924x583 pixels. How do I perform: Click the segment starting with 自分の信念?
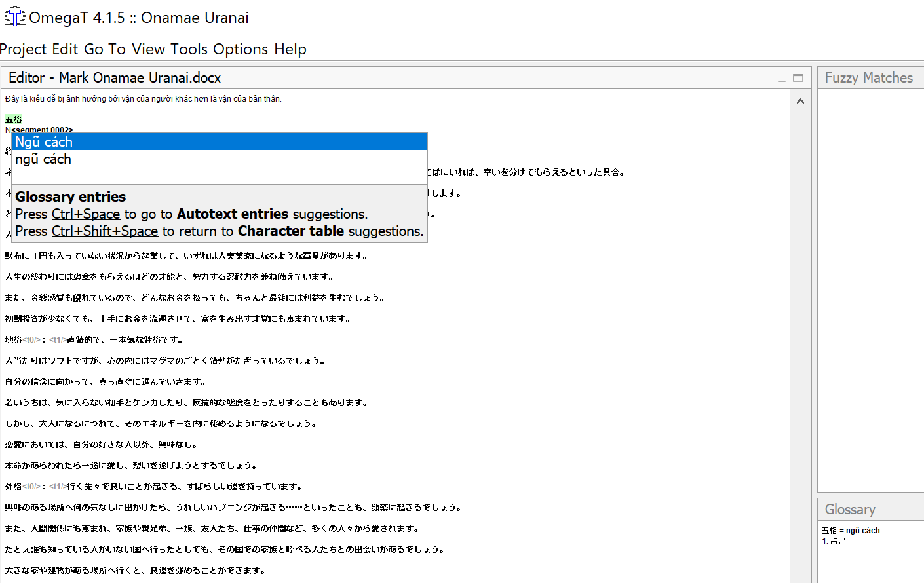[106, 382]
